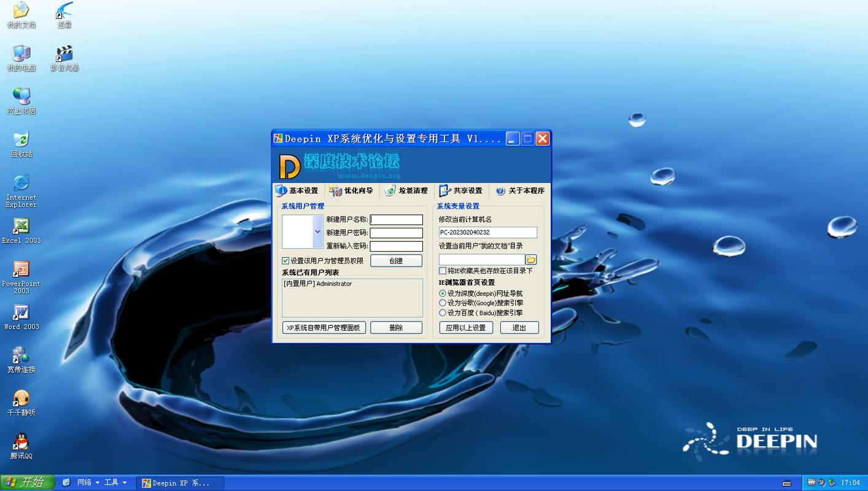Select the PowerPoint 2003 desktop icon

21,270
